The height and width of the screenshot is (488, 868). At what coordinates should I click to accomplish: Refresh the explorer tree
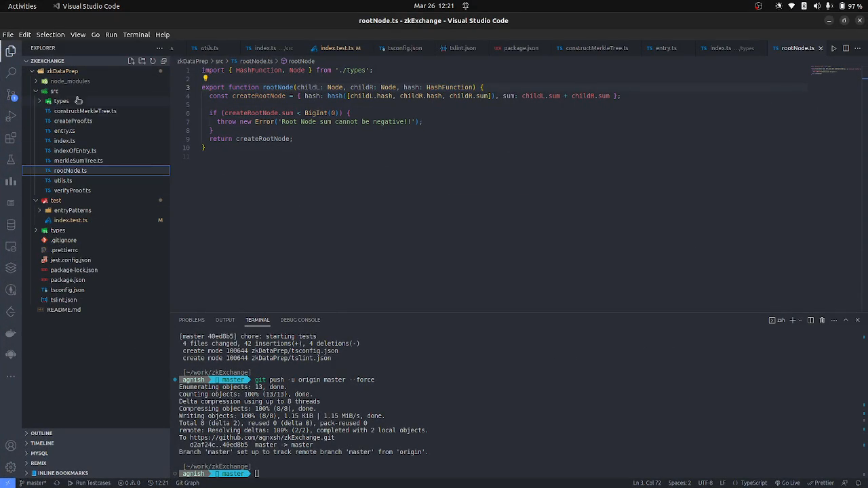153,61
